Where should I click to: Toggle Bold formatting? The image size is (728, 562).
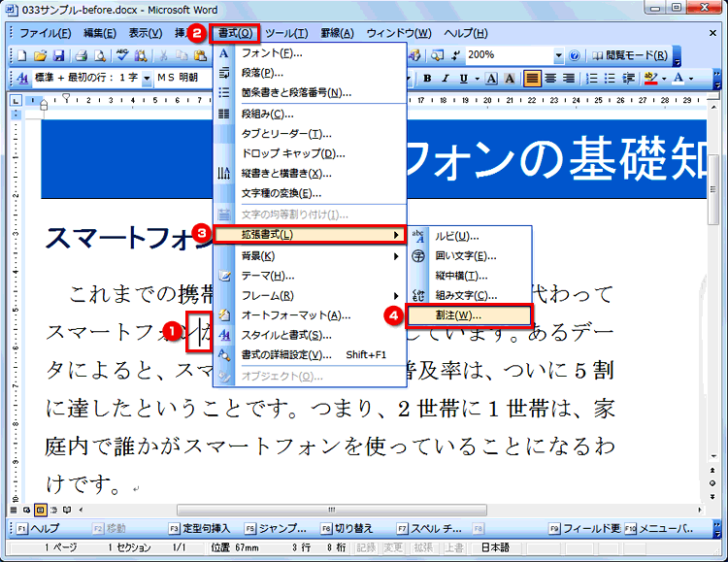[x=427, y=78]
